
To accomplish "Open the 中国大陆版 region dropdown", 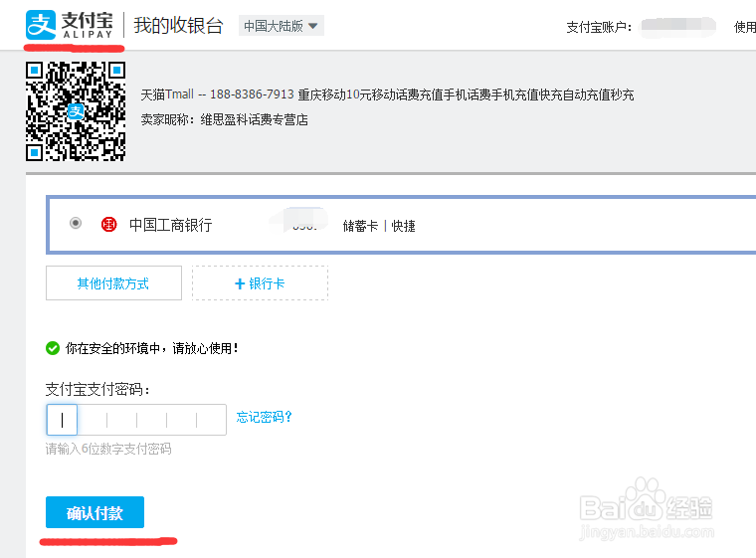I will (x=282, y=26).
